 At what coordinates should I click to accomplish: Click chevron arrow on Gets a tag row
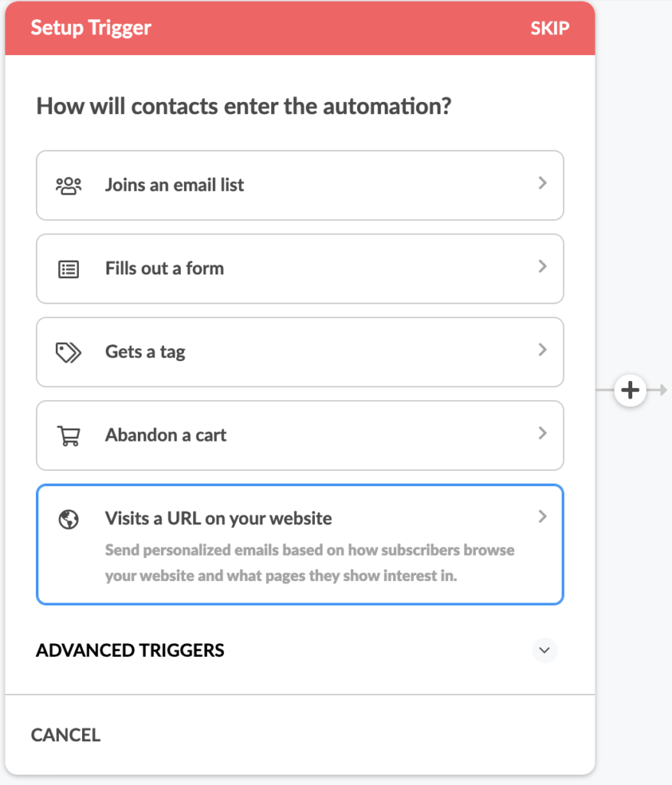543,350
